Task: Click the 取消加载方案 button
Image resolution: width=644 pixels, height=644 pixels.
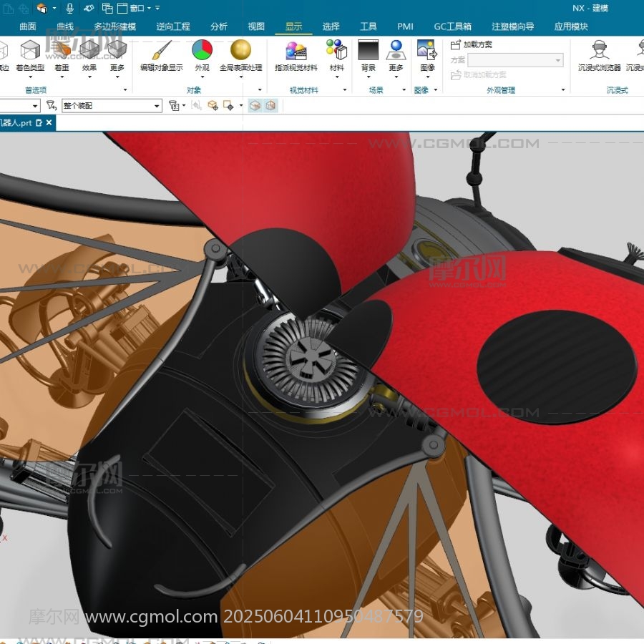Action: (x=479, y=74)
